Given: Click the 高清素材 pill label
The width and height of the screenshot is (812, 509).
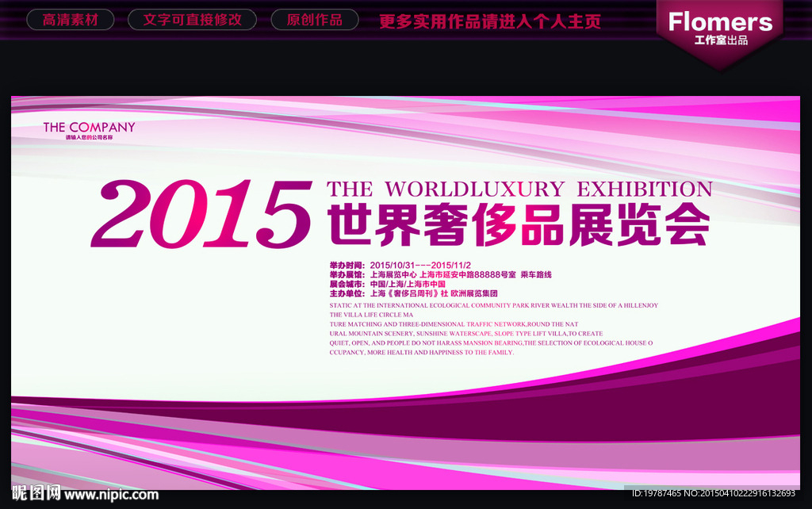Looking at the screenshot, I should [x=71, y=20].
